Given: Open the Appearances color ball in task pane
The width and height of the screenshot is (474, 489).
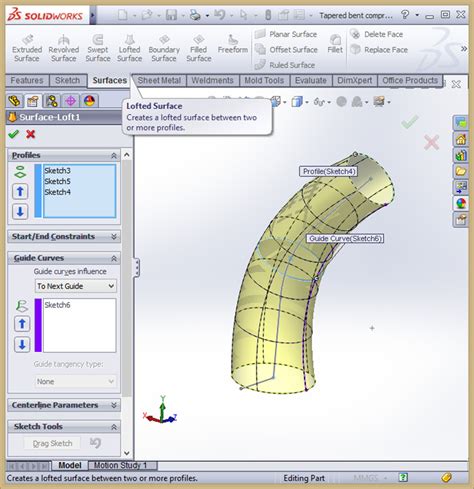Looking at the screenshot, I should click(x=461, y=203).
